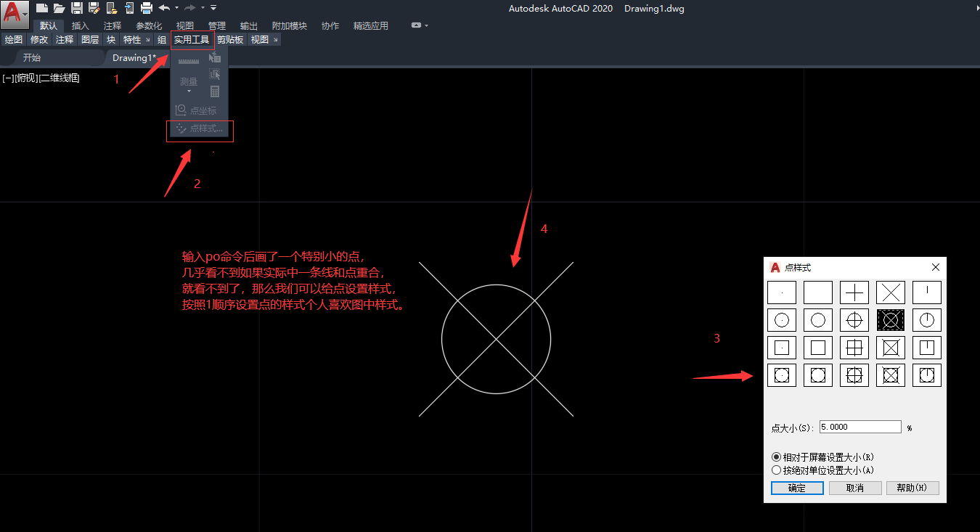Click the 点大小 size input field

pos(860,427)
